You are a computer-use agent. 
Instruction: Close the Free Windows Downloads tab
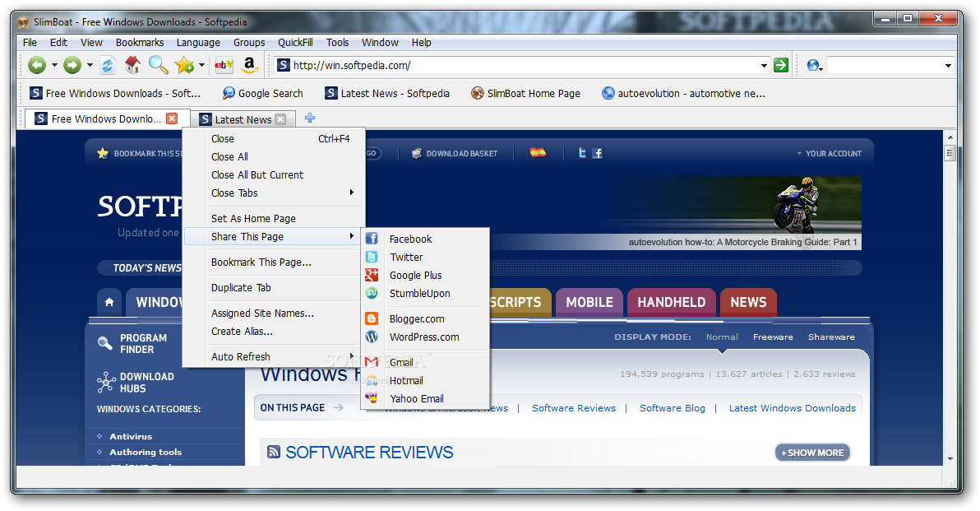coord(172,118)
